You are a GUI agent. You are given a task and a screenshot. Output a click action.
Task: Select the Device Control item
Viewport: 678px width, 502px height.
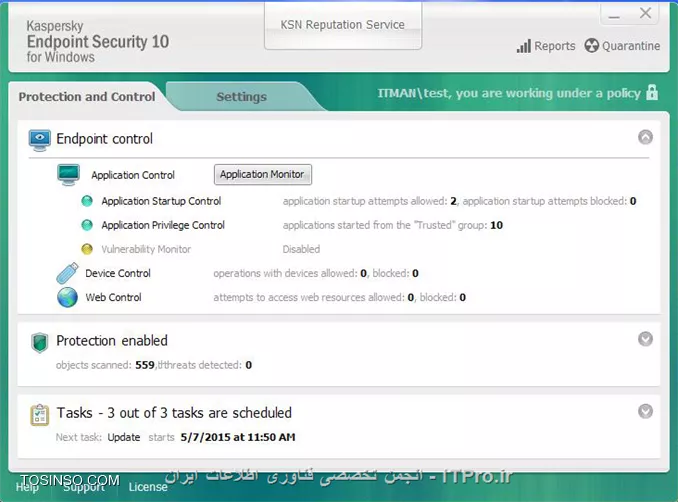pyautogui.click(x=118, y=273)
